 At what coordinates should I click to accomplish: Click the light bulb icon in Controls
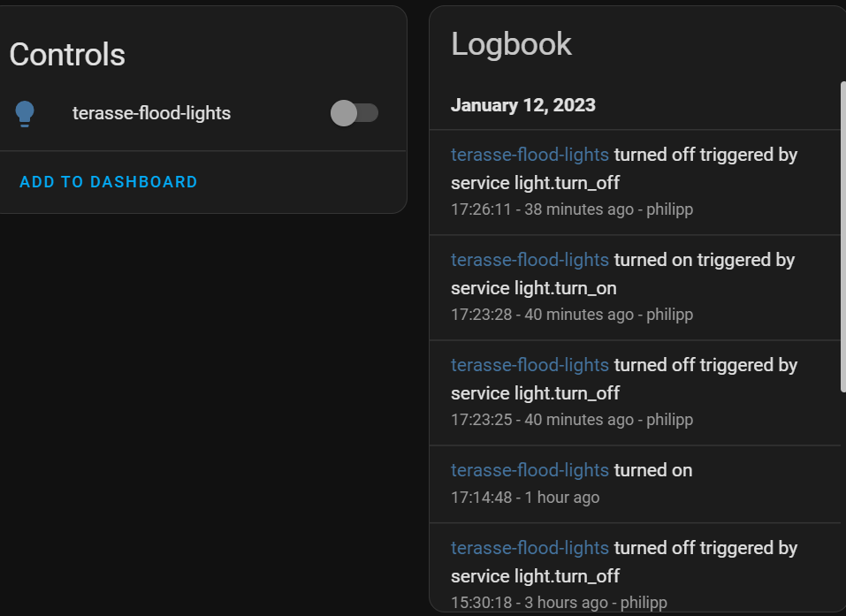click(x=25, y=113)
